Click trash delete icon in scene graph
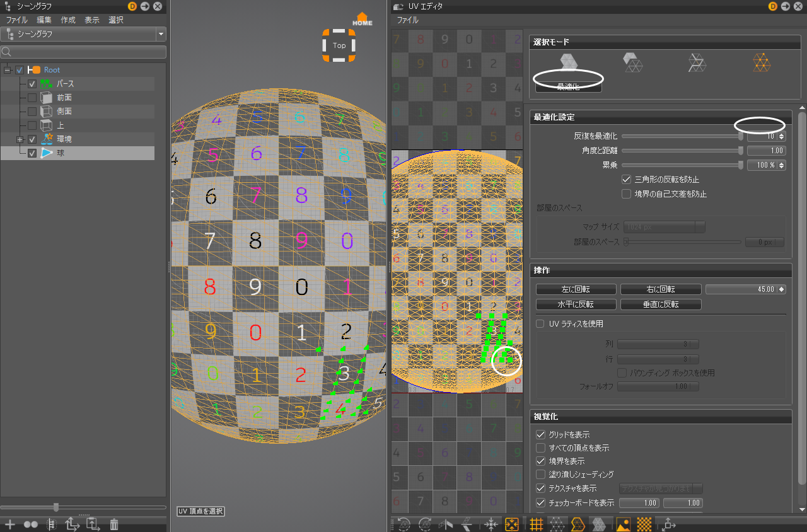 pyautogui.click(x=114, y=524)
